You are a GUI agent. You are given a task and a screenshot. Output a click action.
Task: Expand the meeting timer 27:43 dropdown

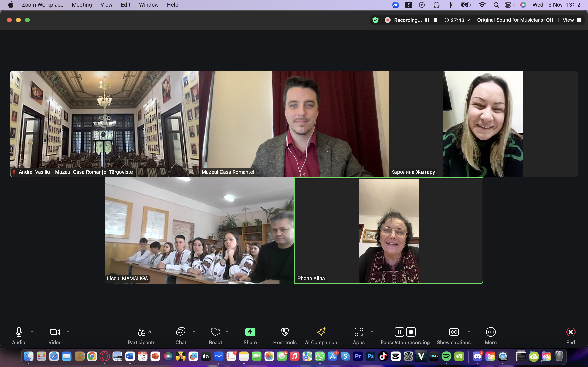(x=469, y=20)
